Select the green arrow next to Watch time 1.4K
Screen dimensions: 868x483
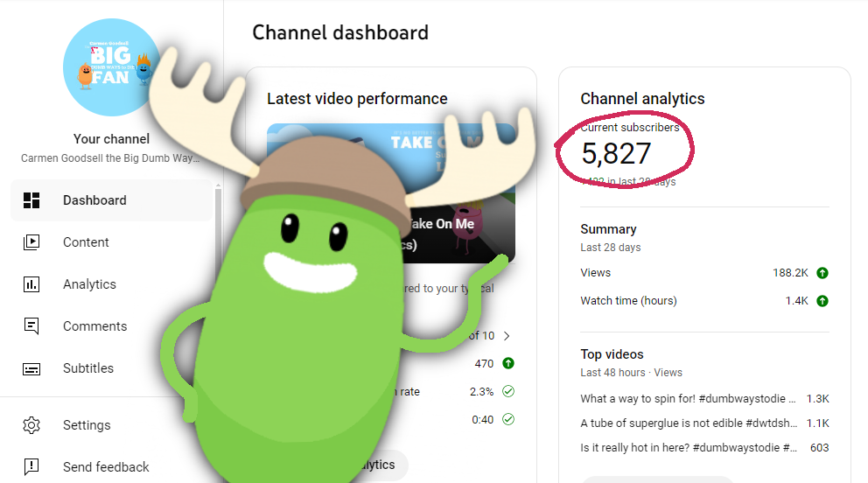click(822, 301)
